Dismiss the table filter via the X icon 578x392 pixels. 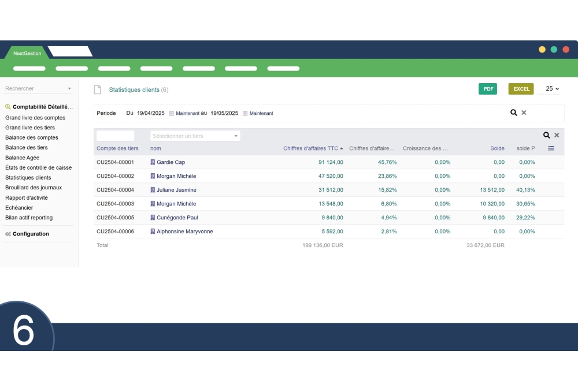557,135
